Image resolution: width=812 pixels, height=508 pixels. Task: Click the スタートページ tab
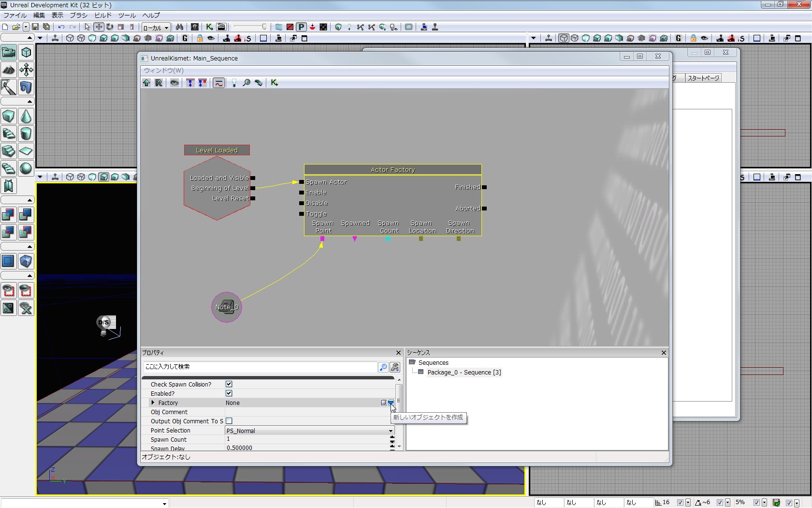(x=703, y=78)
